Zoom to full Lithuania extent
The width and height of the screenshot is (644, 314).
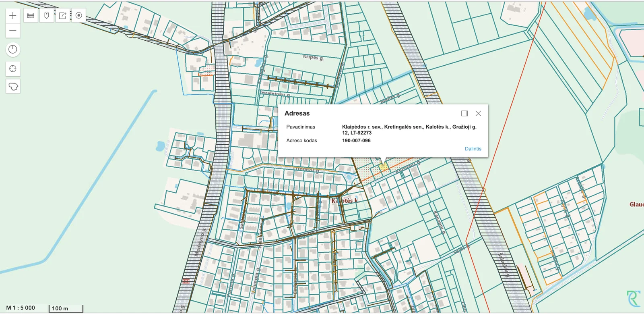13,86
